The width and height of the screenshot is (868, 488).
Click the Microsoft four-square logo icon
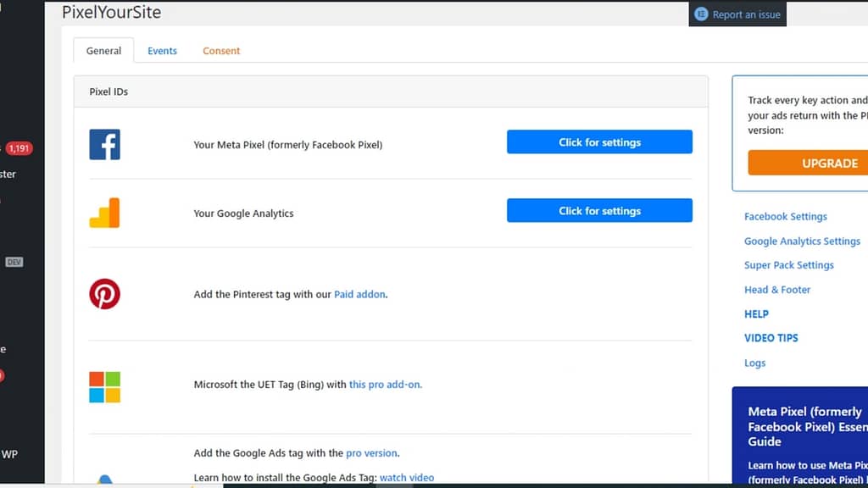104,386
